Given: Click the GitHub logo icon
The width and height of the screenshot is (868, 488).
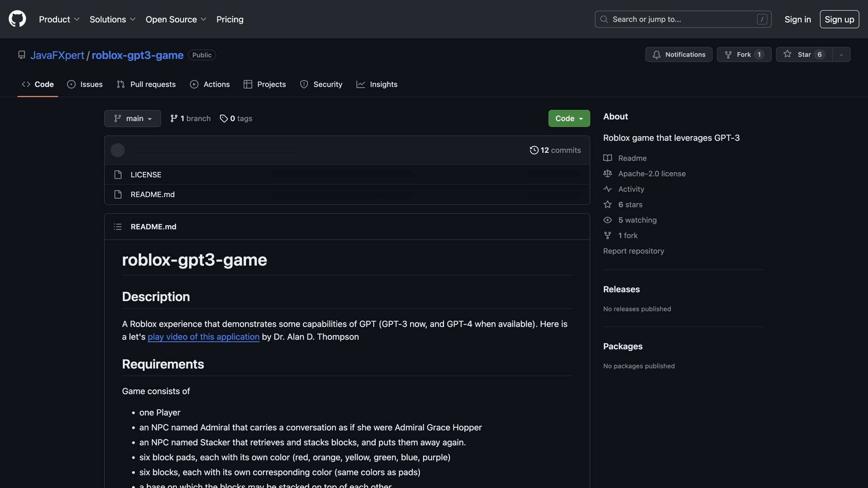Looking at the screenshot, I should pyautogui.click(x=17, y=19).
